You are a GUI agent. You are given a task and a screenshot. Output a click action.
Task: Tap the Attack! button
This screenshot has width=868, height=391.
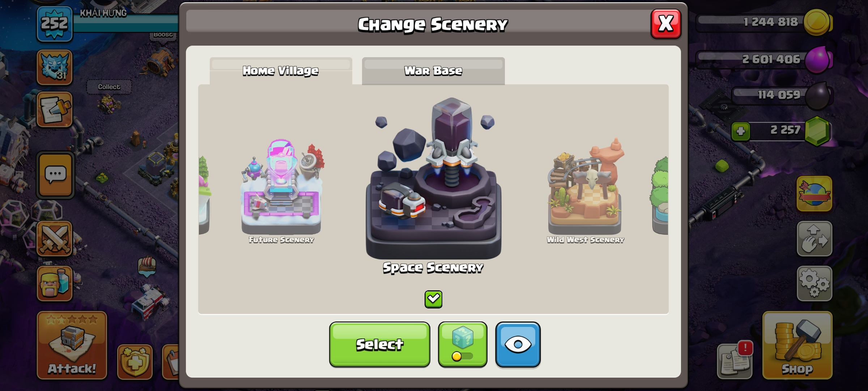click(72, 345)
